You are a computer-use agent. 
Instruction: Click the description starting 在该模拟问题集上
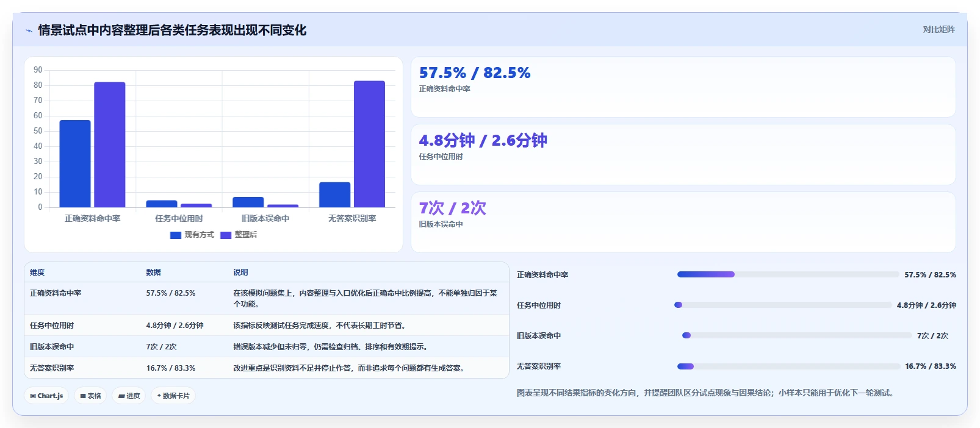(x=365, y=299)
